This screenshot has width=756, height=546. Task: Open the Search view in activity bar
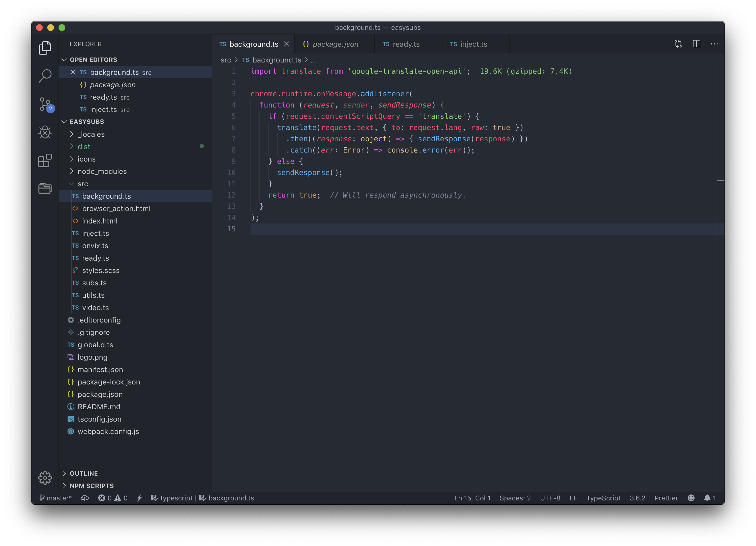pos(45,76)
